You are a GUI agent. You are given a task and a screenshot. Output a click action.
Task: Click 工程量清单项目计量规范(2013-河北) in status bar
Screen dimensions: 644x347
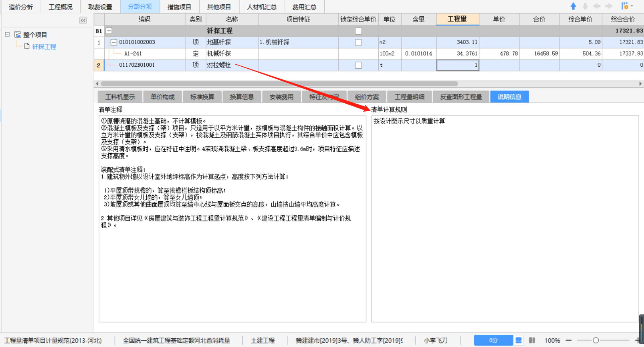pos(53,340)
